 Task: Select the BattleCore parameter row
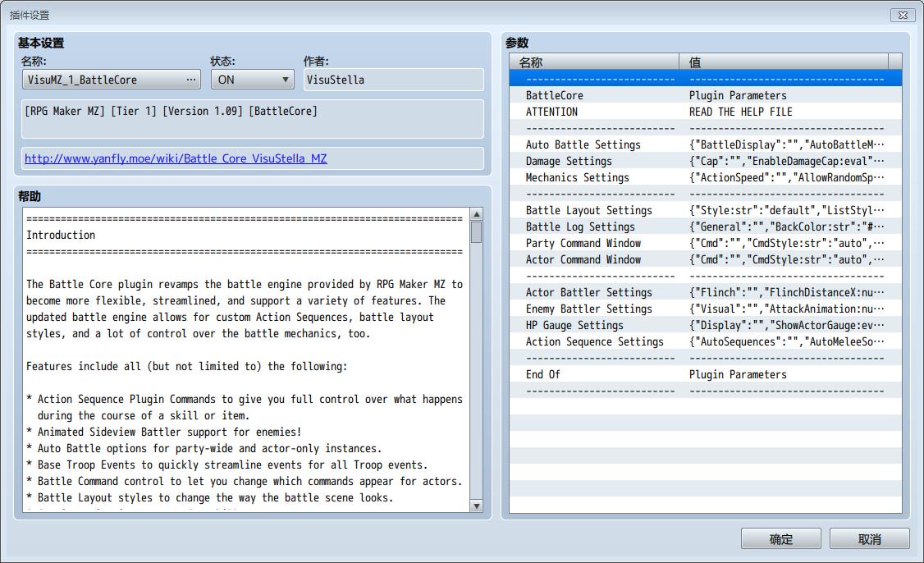pyautogui.click(x=706, y=95)
